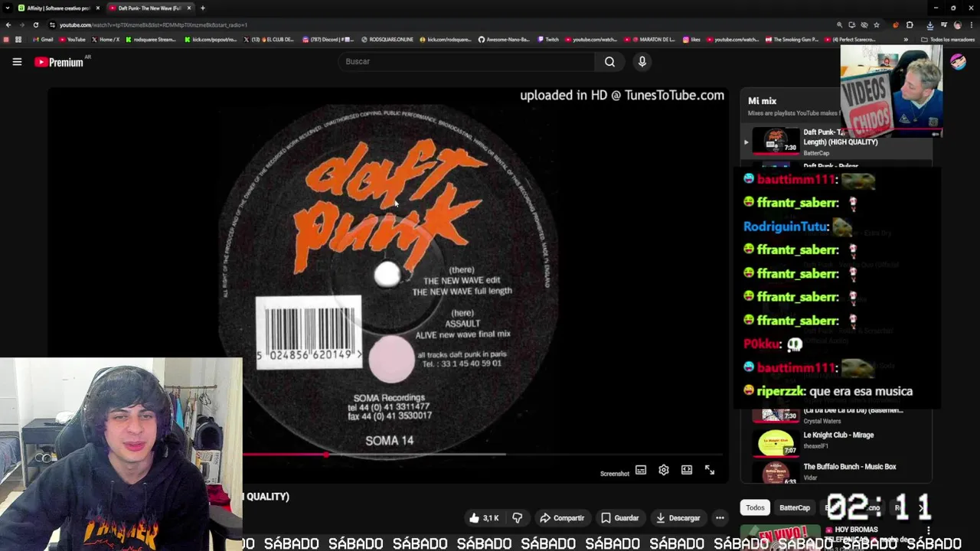The width and height of the screenshot is (980, 551).
Task: Take a player Screenshot
Action: tap(614, 474)
